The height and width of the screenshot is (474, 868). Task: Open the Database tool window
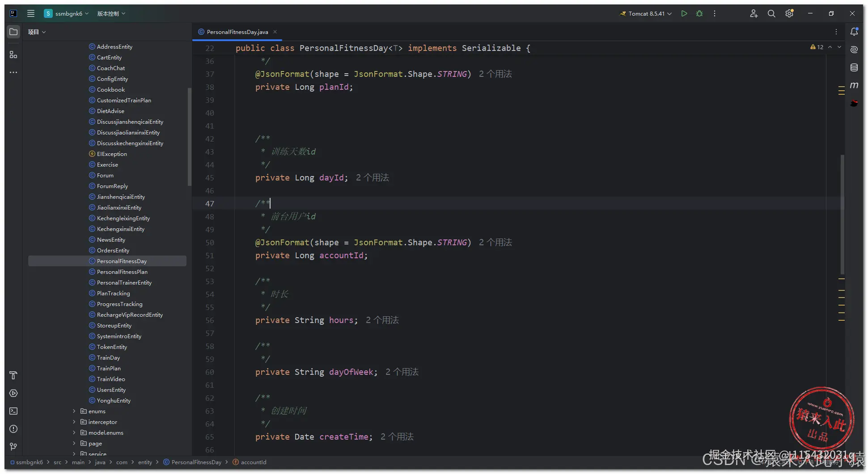tap(854, 67)
